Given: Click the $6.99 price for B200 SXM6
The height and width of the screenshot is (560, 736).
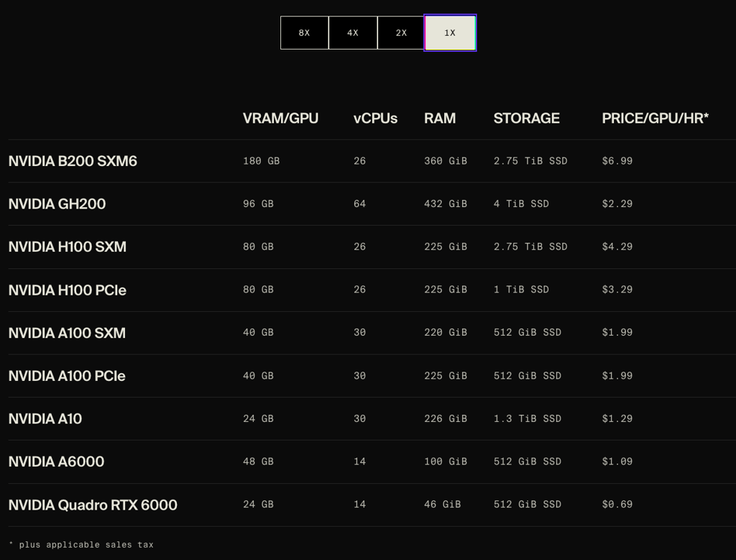Looking at the screenshot, I should pyautogui.click(x=617, y=161).
